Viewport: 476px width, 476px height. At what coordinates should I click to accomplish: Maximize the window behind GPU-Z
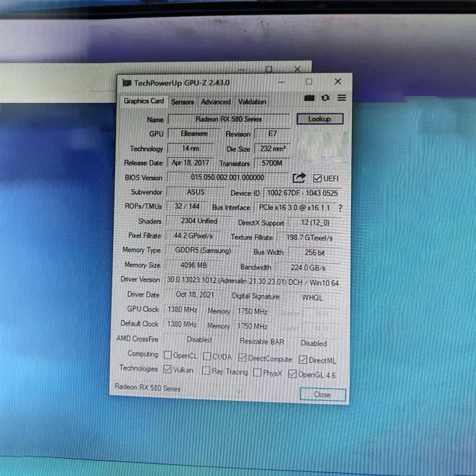point(269,70)
